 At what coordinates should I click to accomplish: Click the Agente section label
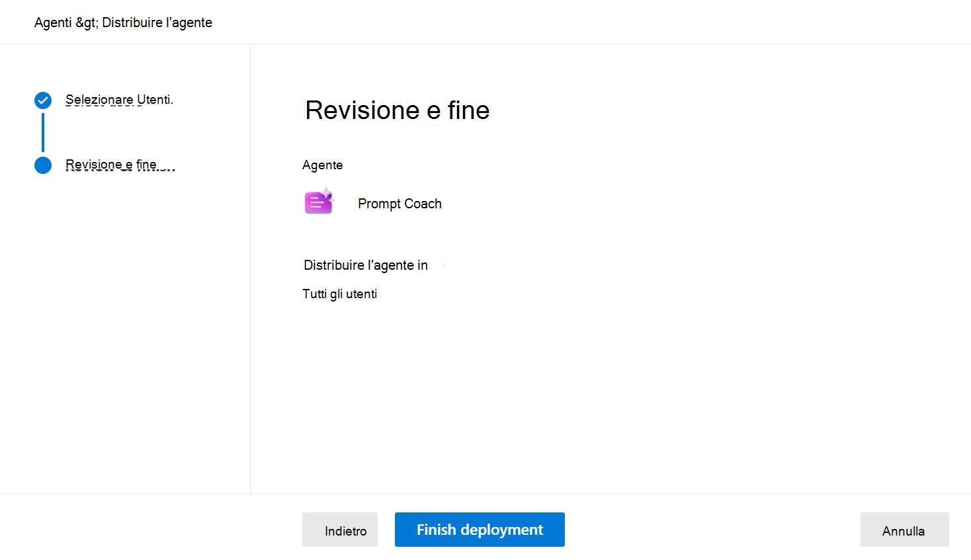point(323,165)
